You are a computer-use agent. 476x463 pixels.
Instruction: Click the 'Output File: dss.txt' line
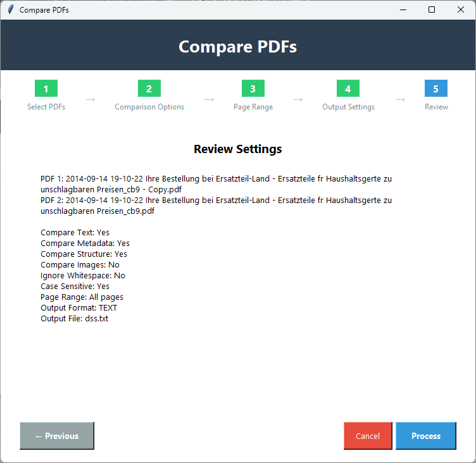click(x=75, y=319)
